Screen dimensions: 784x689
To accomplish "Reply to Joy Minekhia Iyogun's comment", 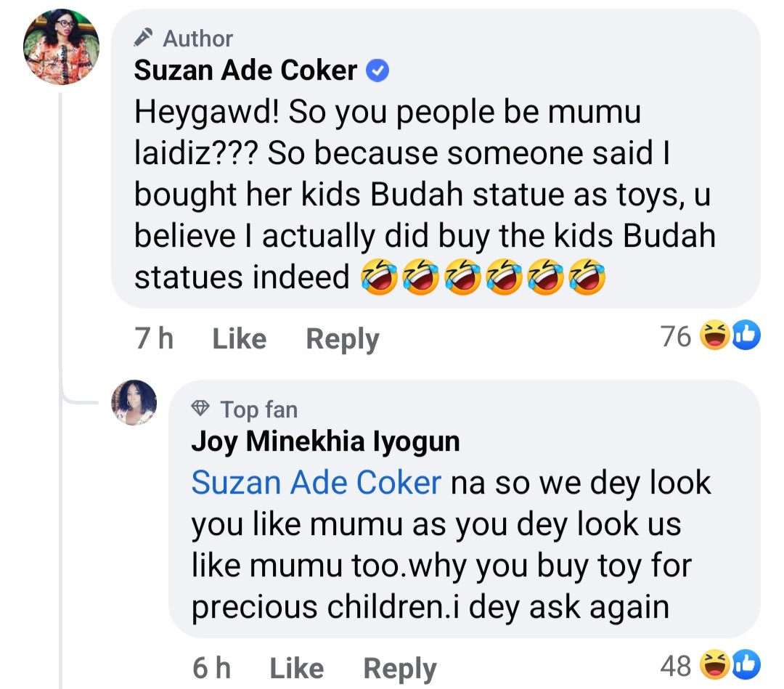I will [x=399, y=668].
